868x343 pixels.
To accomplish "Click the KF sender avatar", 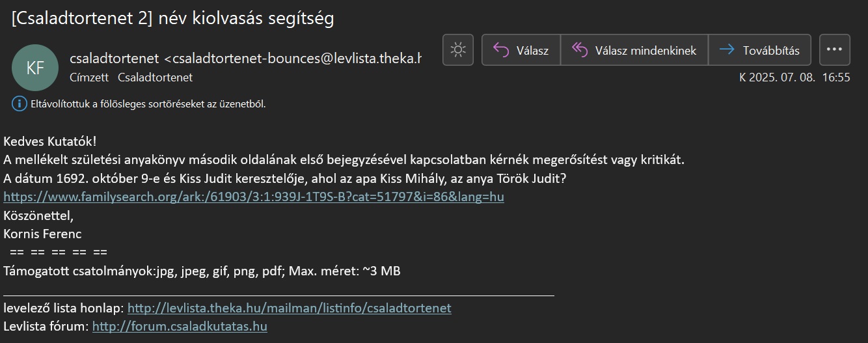I will coord(35,68).
